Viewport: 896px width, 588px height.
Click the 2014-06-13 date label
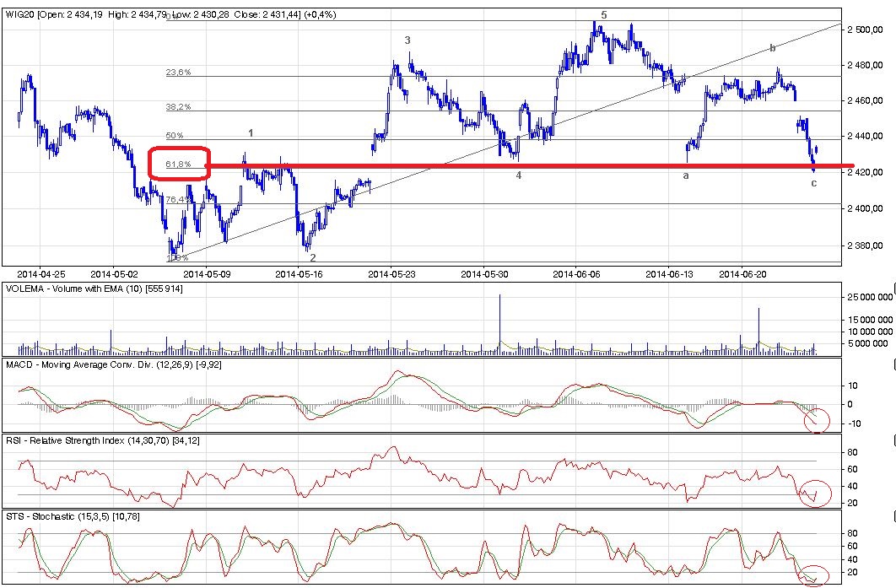pyautogui.click(x=669, y=274)
